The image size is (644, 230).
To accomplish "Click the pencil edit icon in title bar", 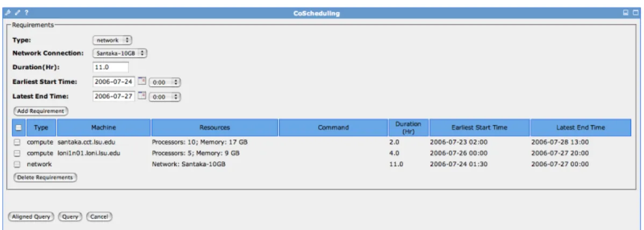I will point(17,13).
